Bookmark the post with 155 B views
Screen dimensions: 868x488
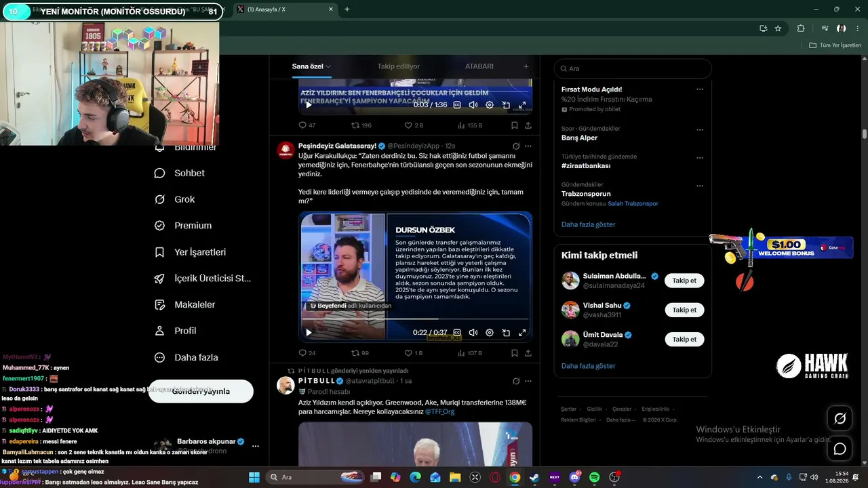(x=515, y=125)
